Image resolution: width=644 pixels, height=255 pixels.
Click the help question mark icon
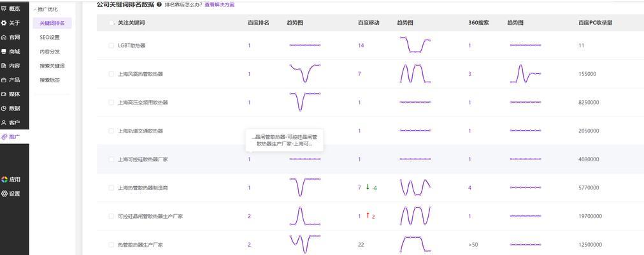coord(159,4)
